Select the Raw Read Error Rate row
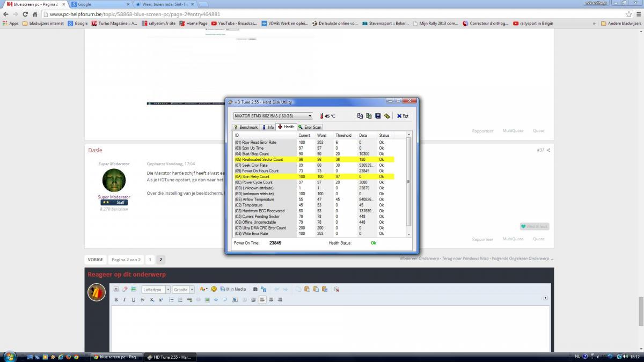 click(x=314, y=142)
